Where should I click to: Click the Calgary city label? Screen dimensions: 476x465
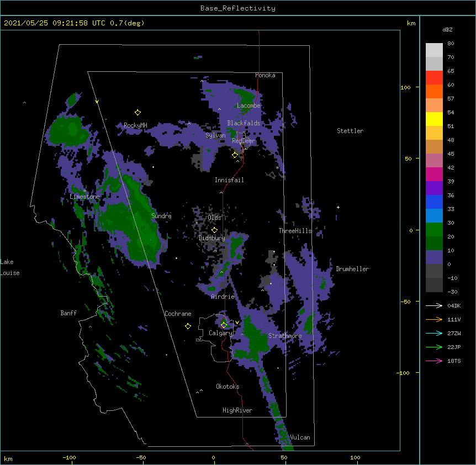coord(220,333)
